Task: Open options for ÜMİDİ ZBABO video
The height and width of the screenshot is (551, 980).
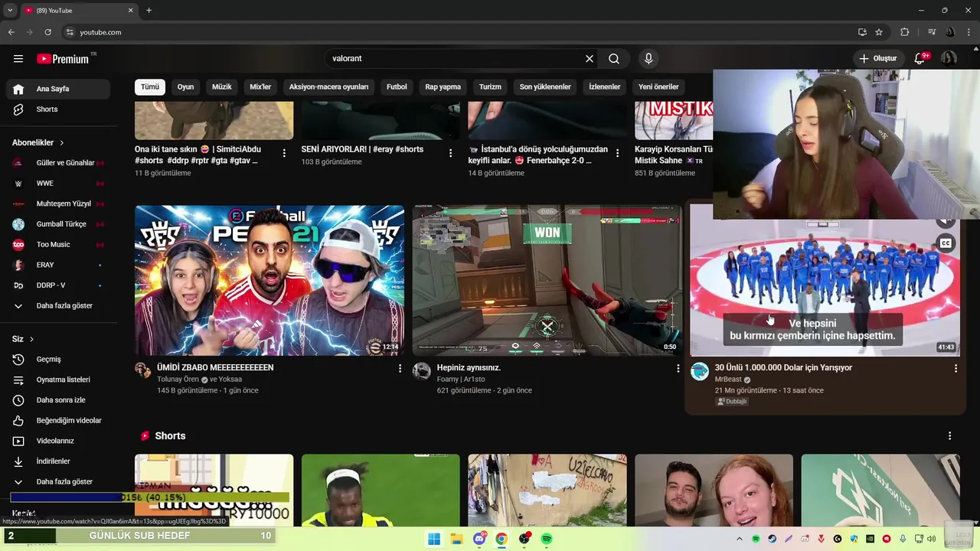Action: 400,368
